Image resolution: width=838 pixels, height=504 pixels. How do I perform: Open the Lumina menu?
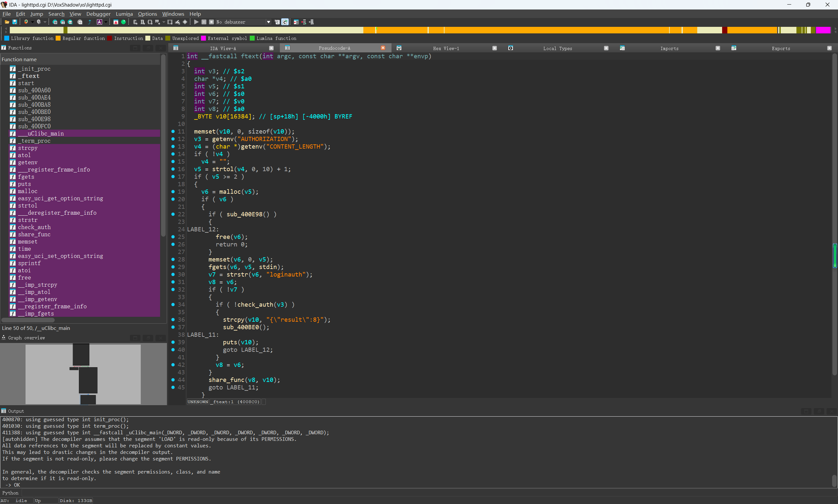(x=124, y=14)
